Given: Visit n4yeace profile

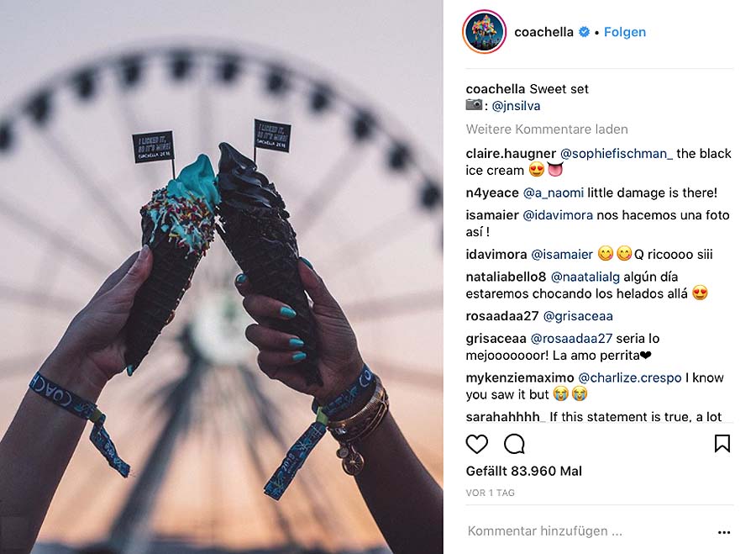Looking at the screenshot, I should 491,193.
